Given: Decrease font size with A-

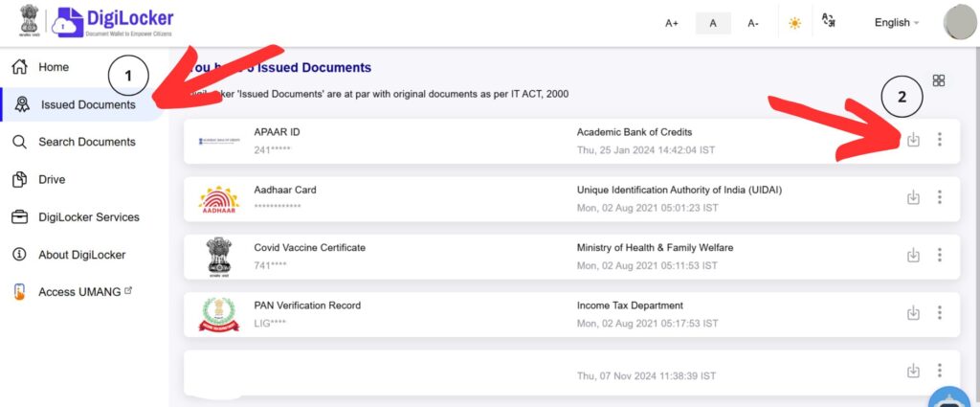Looking at the screenshot, I should (753, 23).
